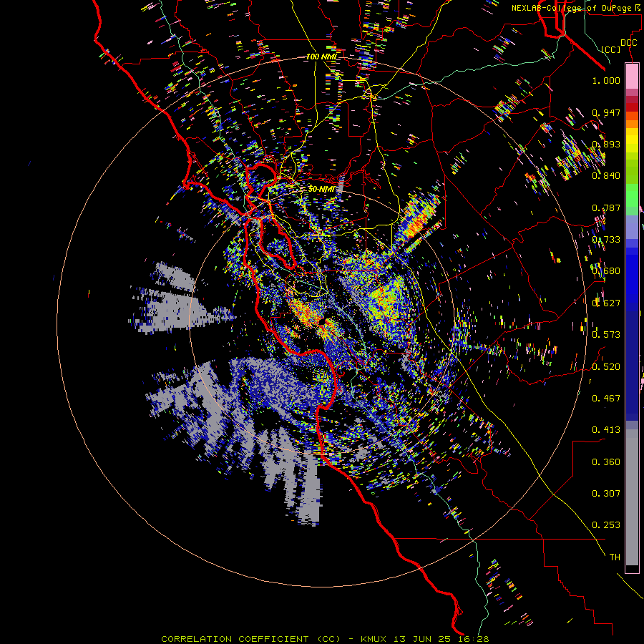Select the 0.627 scale value

tap(606, 303)
